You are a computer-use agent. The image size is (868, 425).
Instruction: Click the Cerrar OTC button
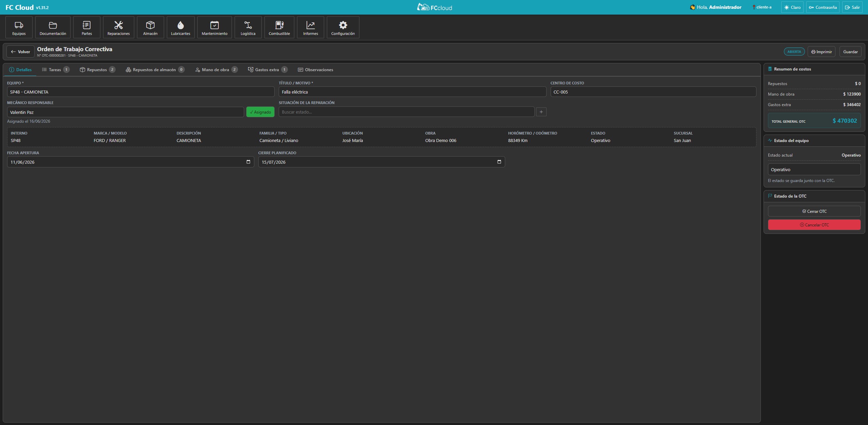(814, 211)
